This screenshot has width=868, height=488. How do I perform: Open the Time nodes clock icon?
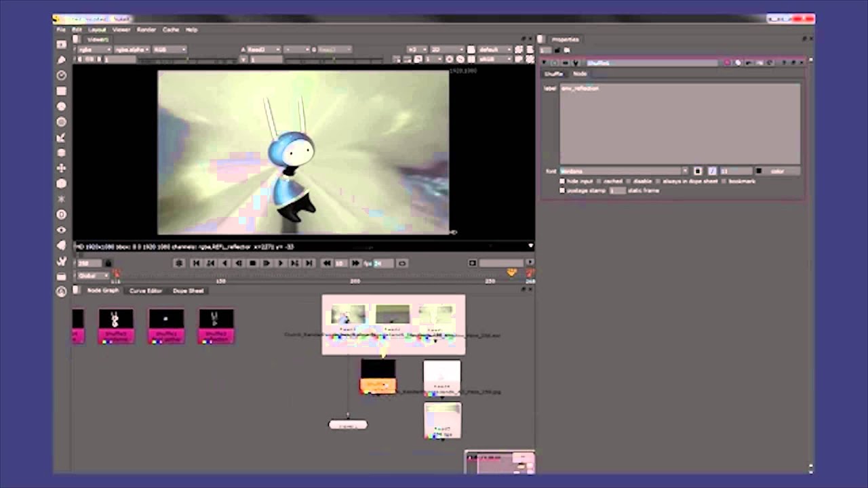pyautogui.click(x=61, y=75)
